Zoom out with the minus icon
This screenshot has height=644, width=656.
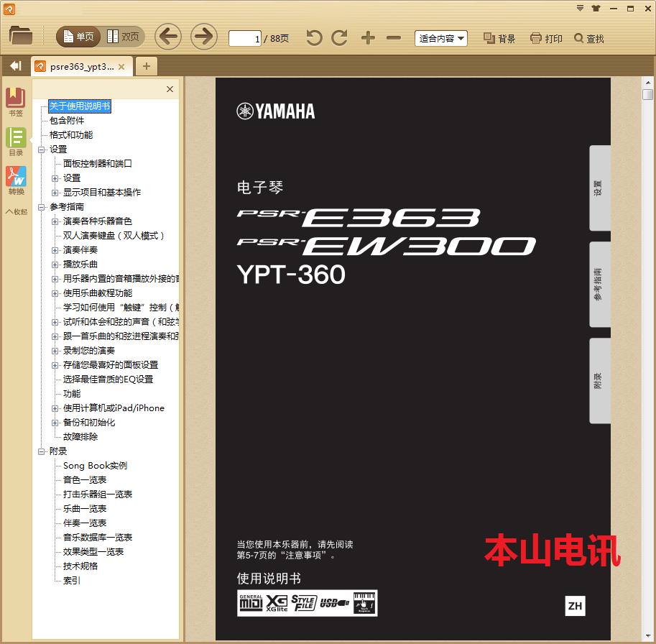point(394,38)
